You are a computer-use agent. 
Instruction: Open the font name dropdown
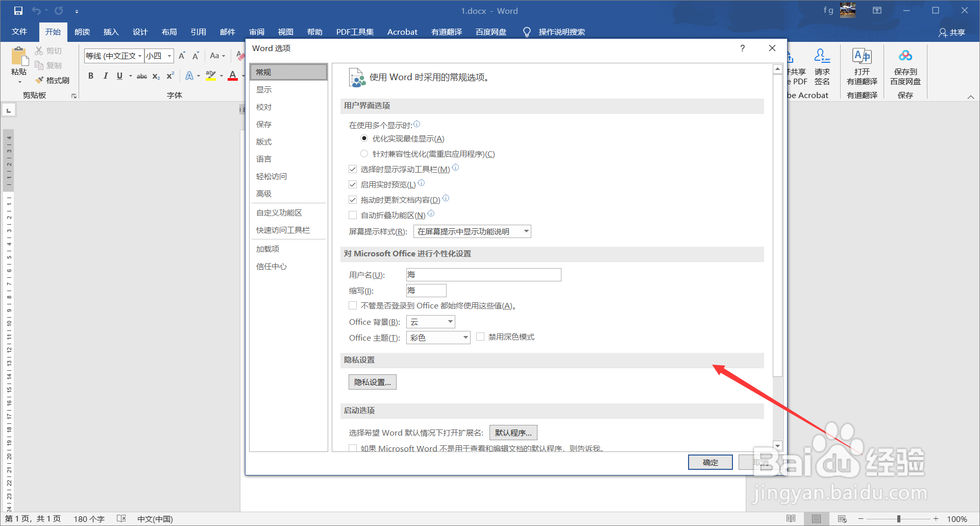(x=140, y=56)
